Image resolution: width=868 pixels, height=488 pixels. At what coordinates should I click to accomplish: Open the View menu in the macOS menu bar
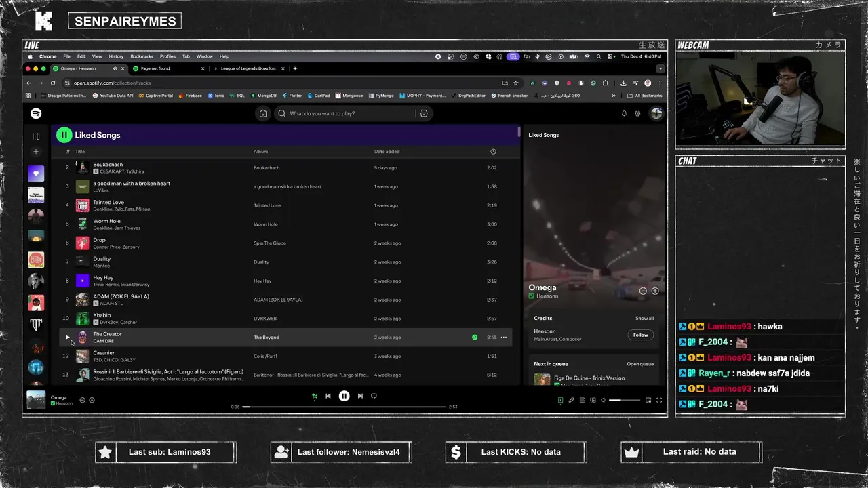pos(97,56)
